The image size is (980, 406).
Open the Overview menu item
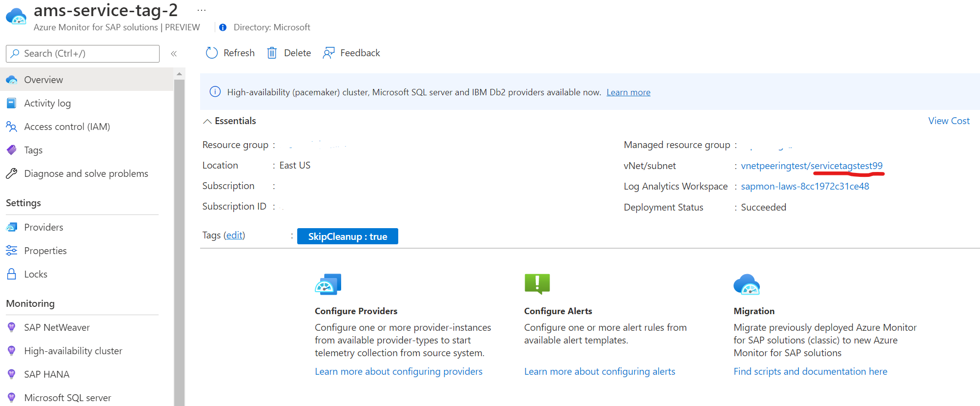pyautogui.click(x=87, y=80)
